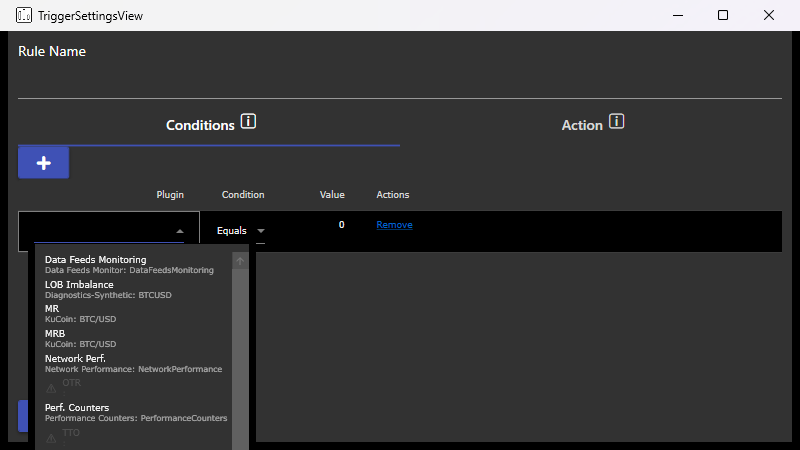Select Network Perf. plugin option
Image resolution: width=800 pixels, height=450 pixels.
pos(134,363)
